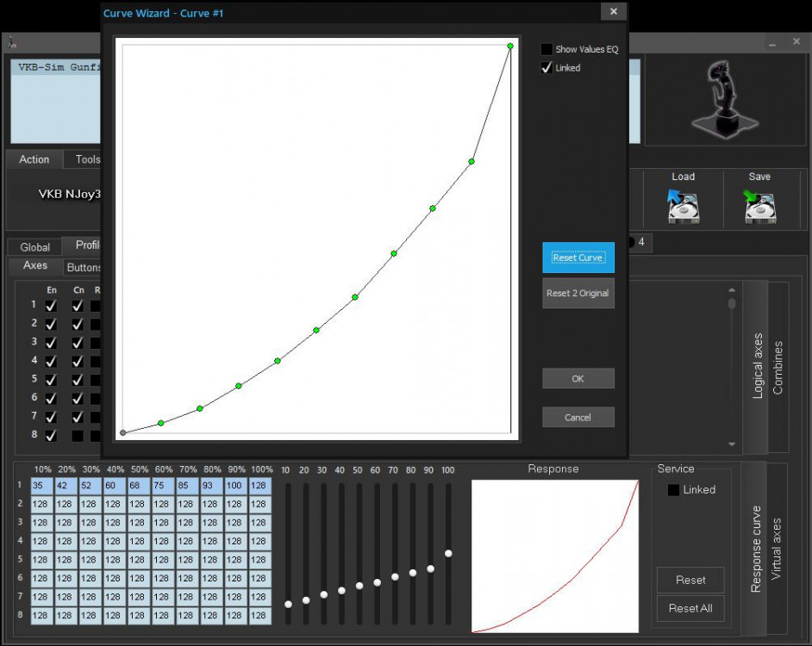Click scroll down arrow in axes panel

[x=732, y=444]
